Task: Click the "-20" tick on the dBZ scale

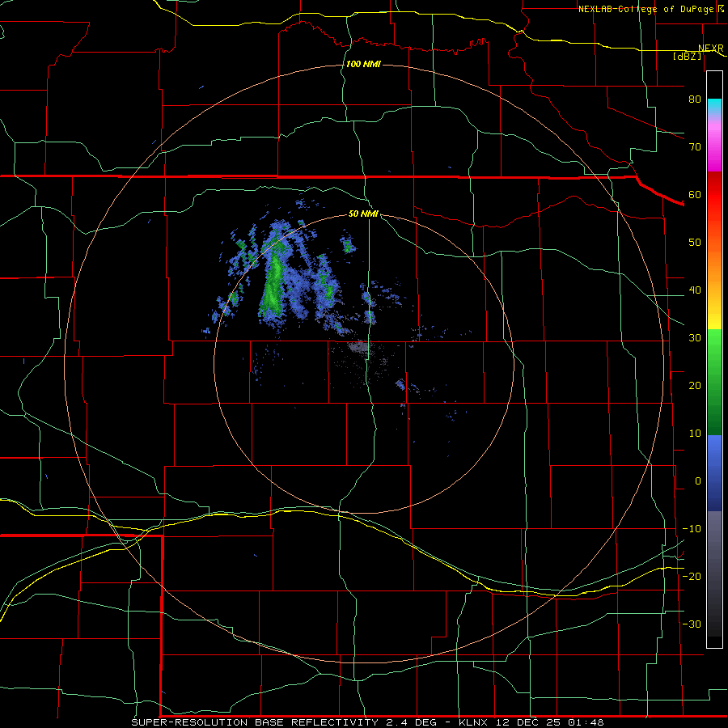Action: coord(692,576)
